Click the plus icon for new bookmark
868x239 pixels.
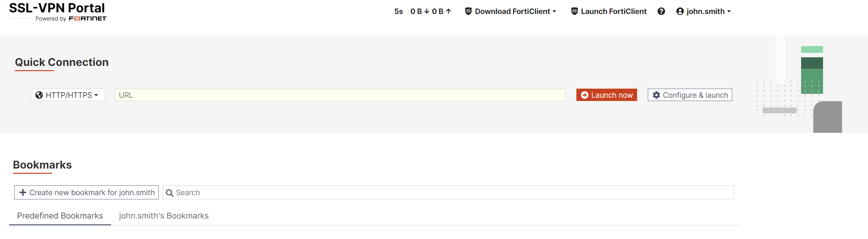23,193
